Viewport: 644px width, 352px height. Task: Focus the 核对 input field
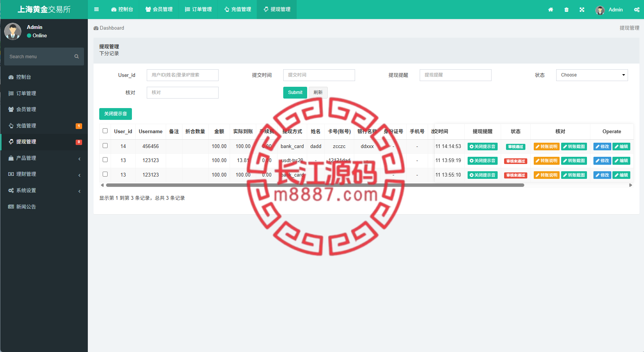182,92
